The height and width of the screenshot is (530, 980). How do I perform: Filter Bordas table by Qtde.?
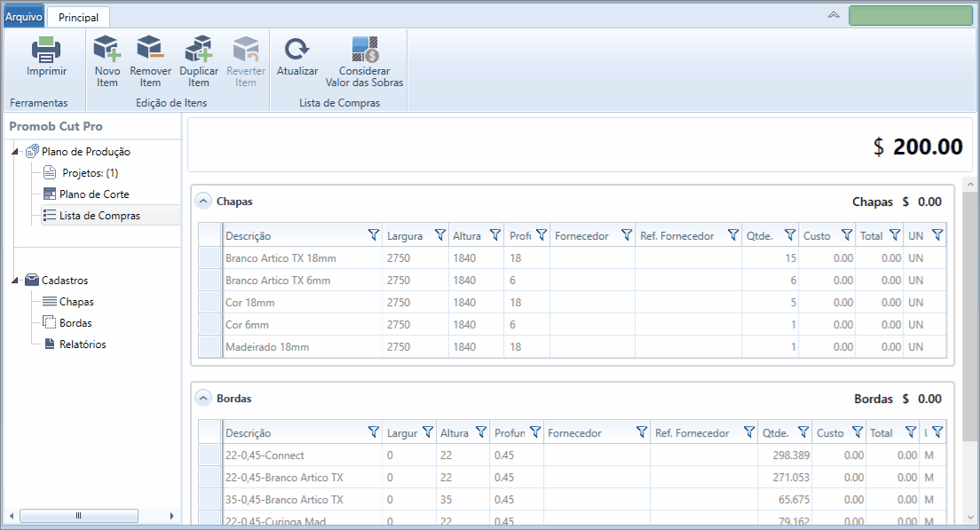coord(803,431)
